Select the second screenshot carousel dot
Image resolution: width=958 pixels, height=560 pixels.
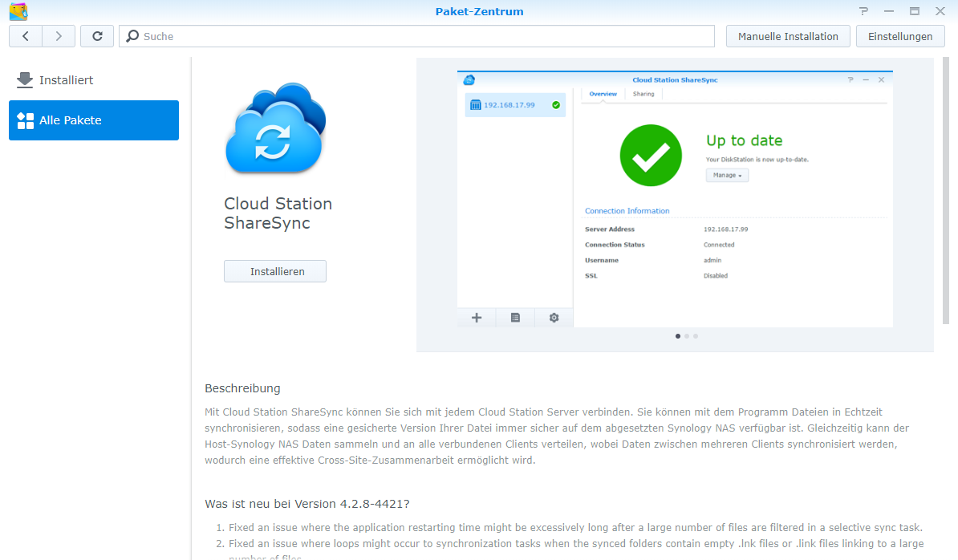(x=687, y=336)
